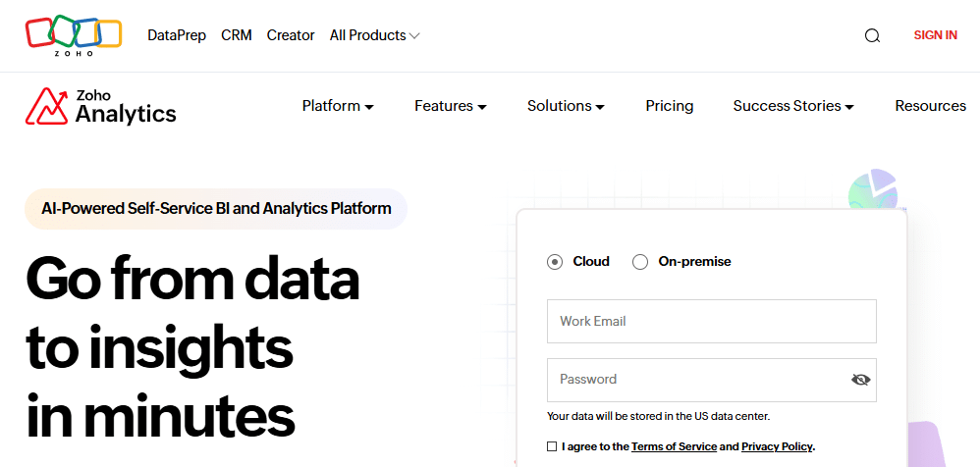
Task: Open the Platform dropdown menu
Action: tap(338, 106)
